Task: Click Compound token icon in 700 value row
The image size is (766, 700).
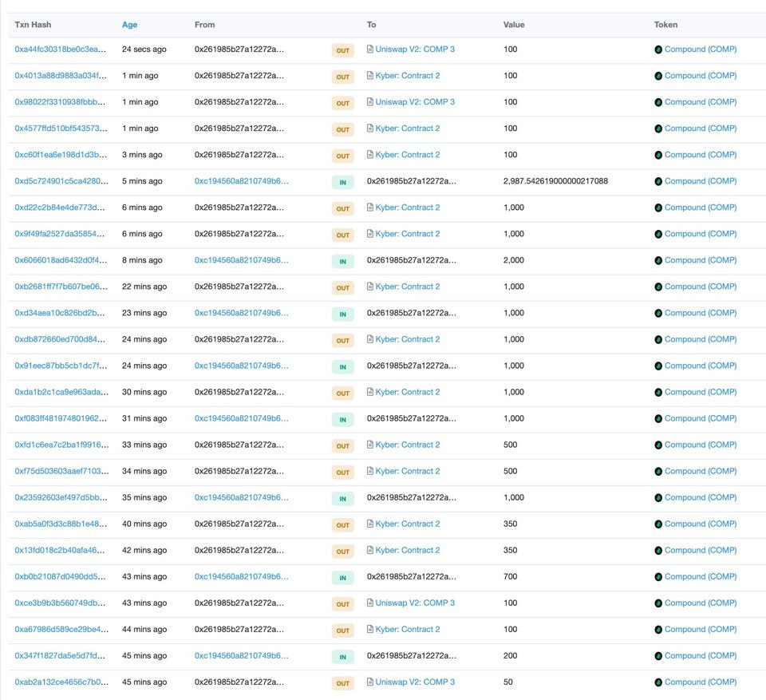Action: coord(658,577)
